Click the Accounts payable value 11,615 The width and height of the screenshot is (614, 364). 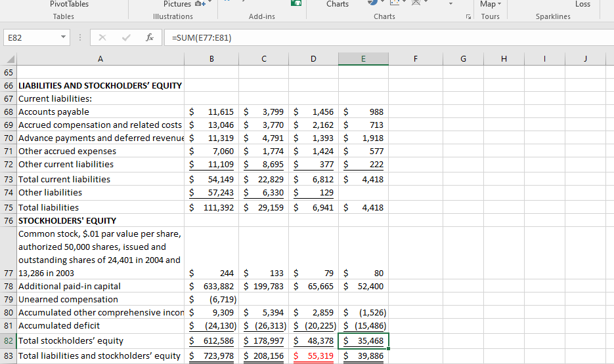[211, 111]
